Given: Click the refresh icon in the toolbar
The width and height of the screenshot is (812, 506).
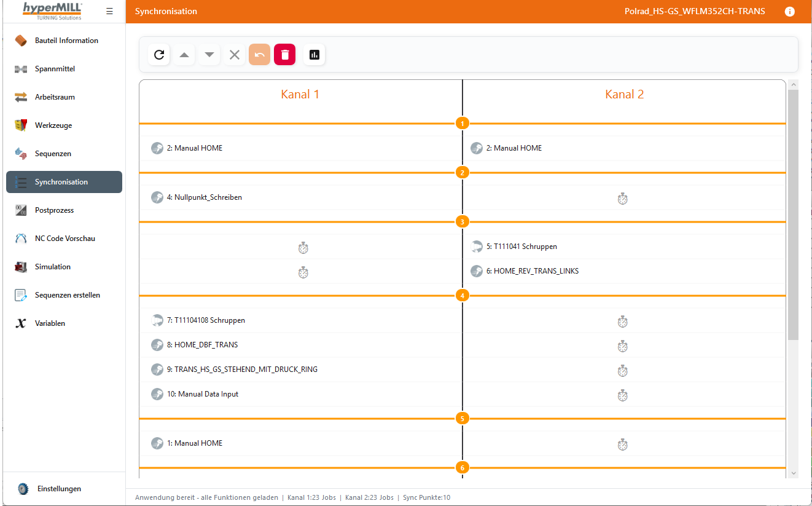Looking at the screenshot, I should [x=159, y=55].
